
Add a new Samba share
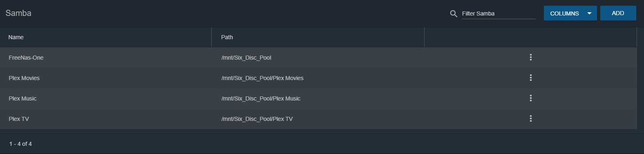(x=618, y=13)
